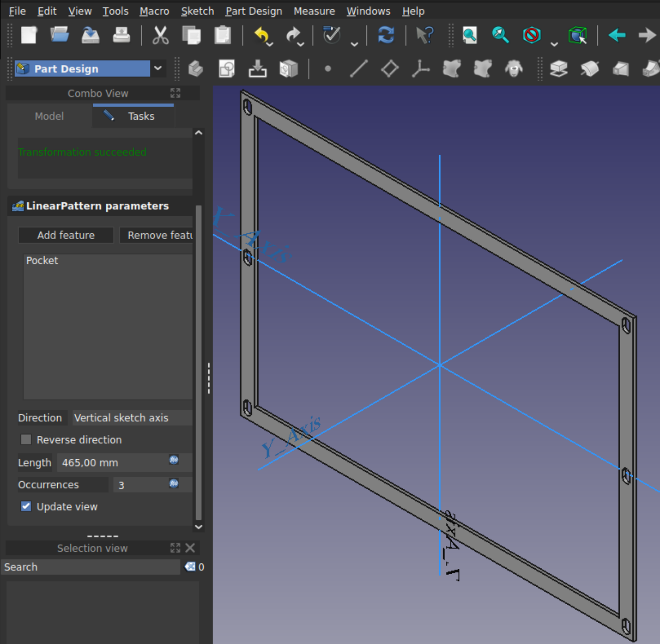Click the Create datum point icon
The image size is (660, 644).
pos(328,69)
